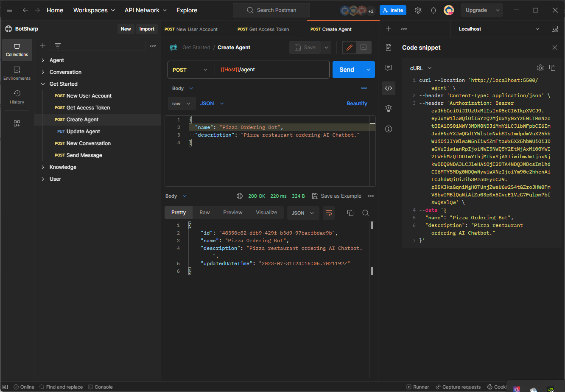565x392 pixels.
Task: Click Beautify to format the body
Action: click(x=357, y=104)
